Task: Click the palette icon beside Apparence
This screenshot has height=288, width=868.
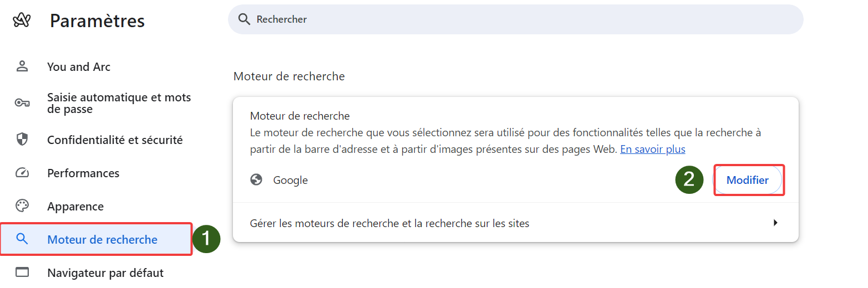Action: 22,206
